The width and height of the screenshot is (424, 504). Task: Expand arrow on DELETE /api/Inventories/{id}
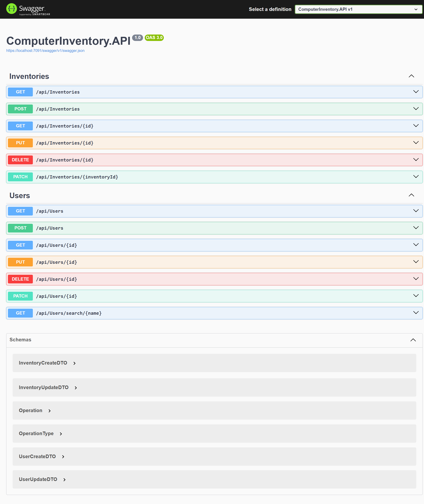pyautogui.click(x=416, y=160)
